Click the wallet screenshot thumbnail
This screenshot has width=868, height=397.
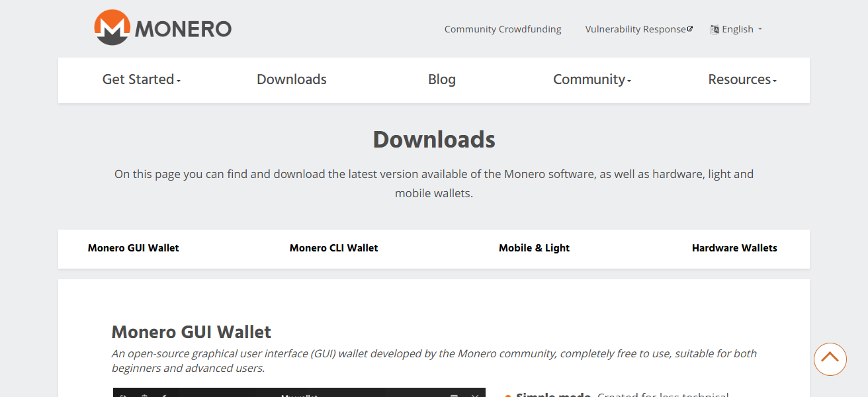coord(299,392)
